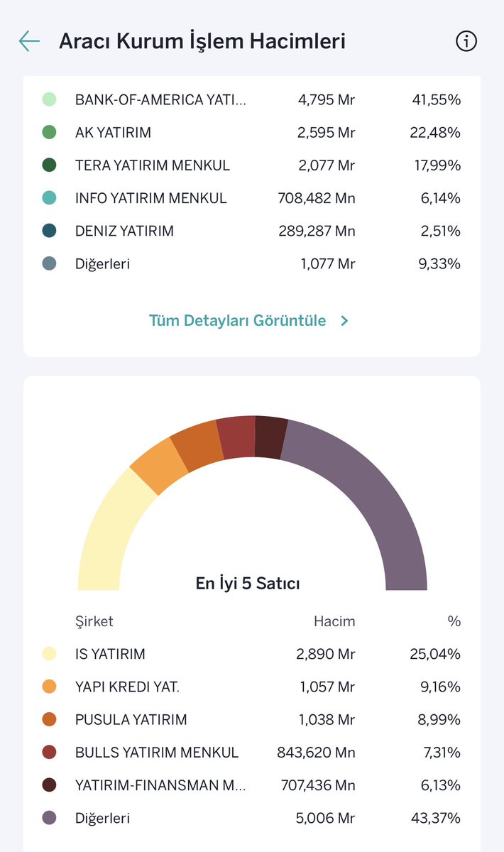Select the AK YATIRIM color dot
This screenshot has width=504, height=852.
(49, 132)
